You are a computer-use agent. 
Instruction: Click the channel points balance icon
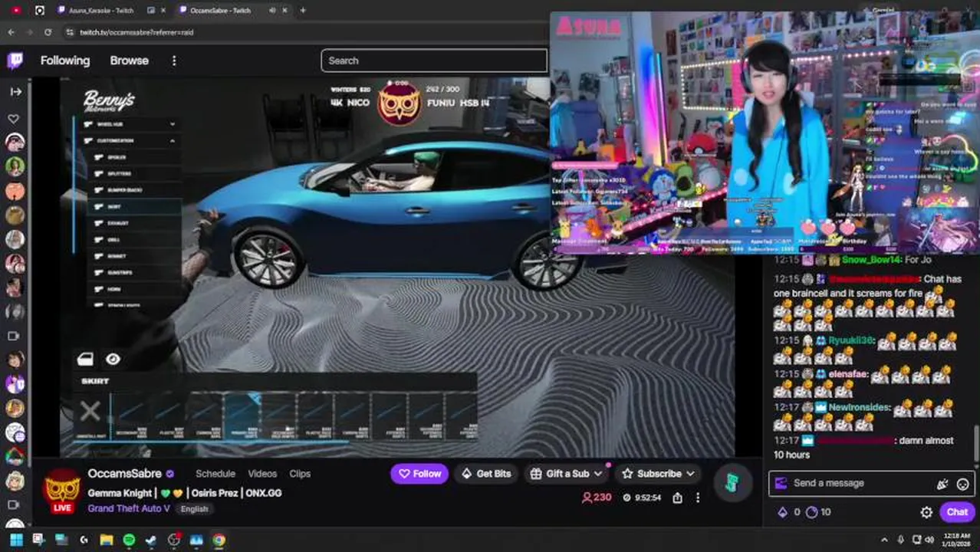point(812,512)
